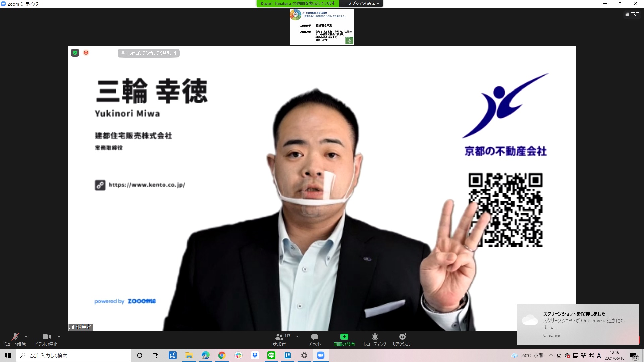Open reactions menu (リアクション)
Viewport: 644px width, 362px height.
(x=402, y=340)
